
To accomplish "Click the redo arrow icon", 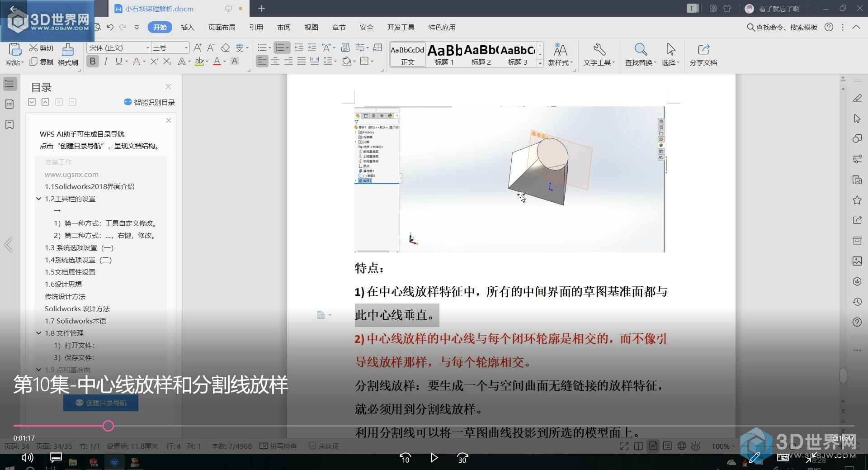I will coord(123,27).
